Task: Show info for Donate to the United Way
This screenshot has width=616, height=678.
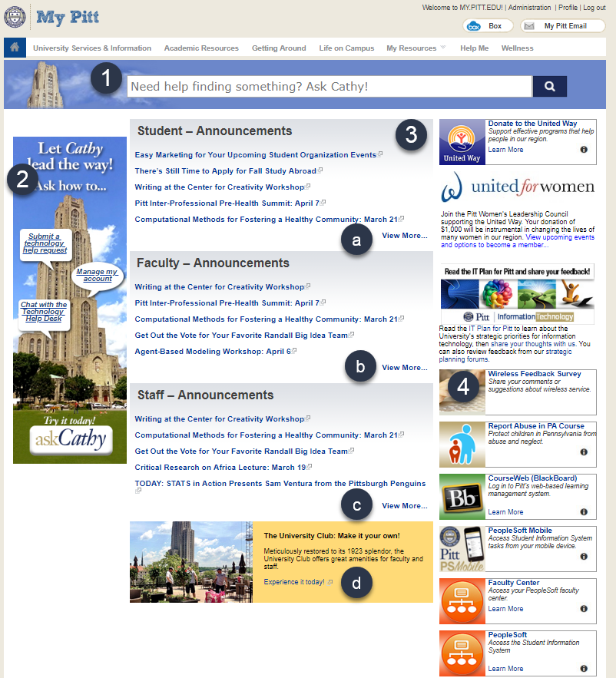Action: (x=584, y=150)
